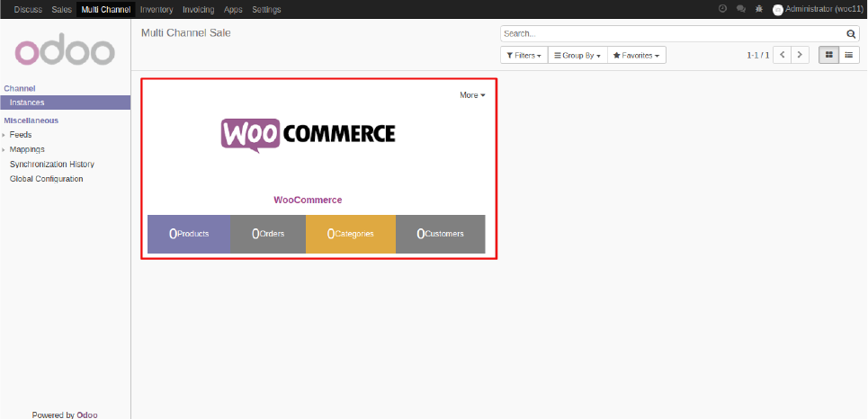Expand the Feeds tree arrow
868x419 pixels.
(x=4, y=135)
